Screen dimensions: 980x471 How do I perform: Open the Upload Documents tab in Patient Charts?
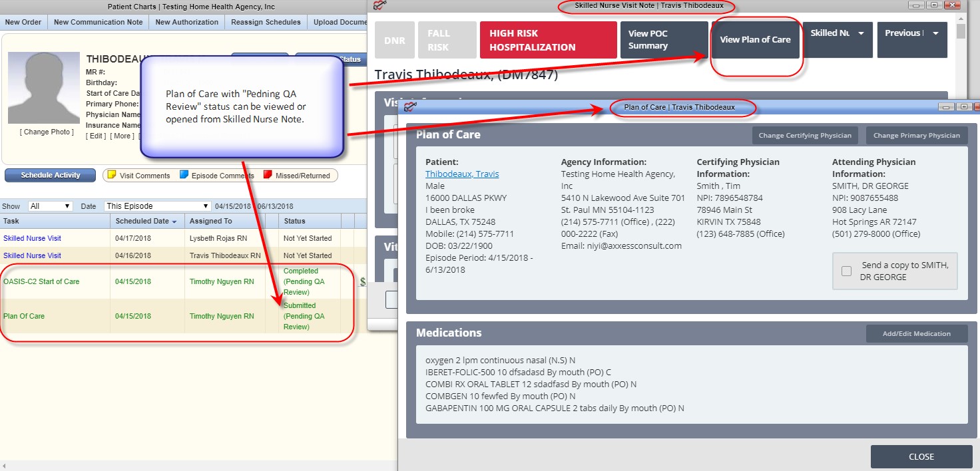338,22
